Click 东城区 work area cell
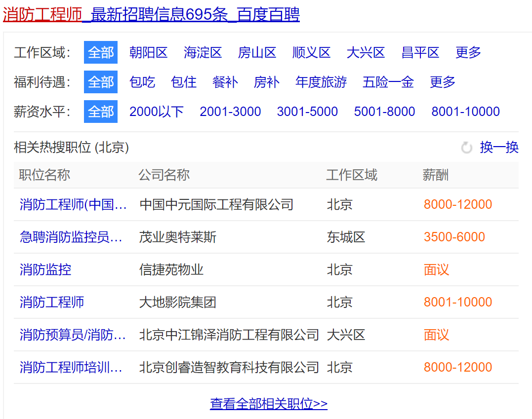The image size is (532, 419). coord(346,237)
